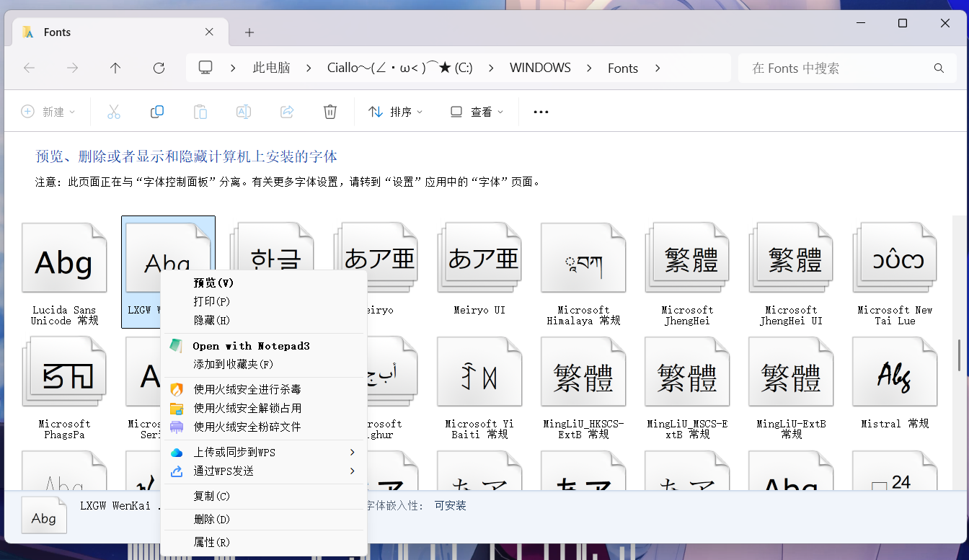Image resolution: width=969 pixels, height=560 pixels.
Task: Choose 属性(R) from context menu
Action: coord(264,542)
